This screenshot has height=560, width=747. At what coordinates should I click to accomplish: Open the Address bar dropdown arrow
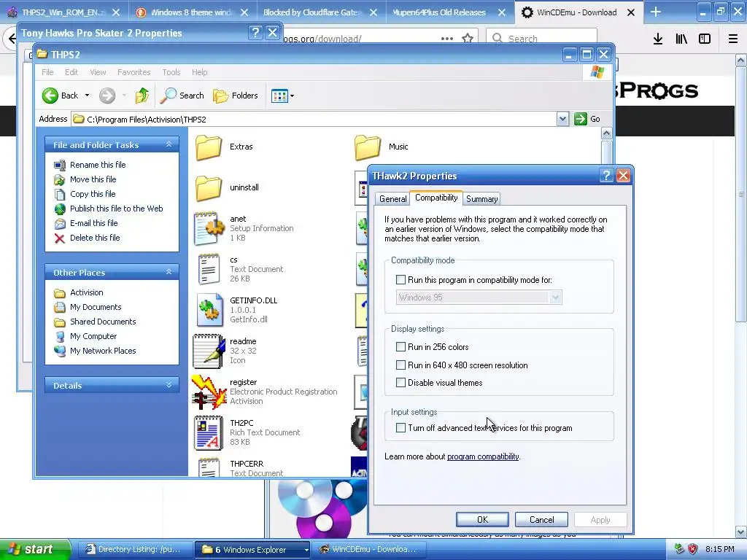(x=562, y=119)
